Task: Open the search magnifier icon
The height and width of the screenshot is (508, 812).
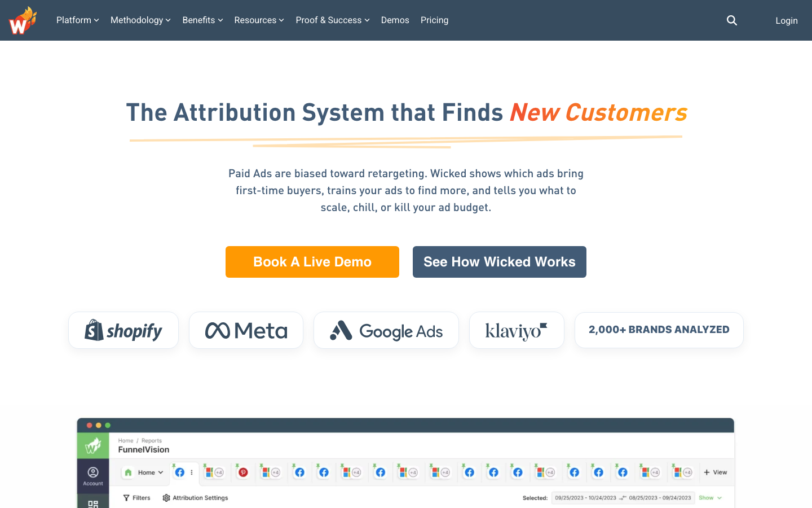Action: 732,20
